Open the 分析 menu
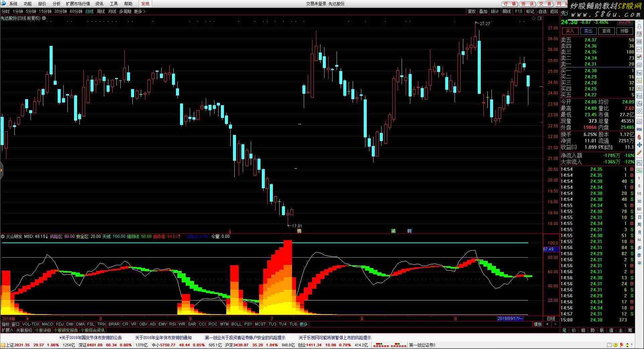The height and width of the screenshot is (349, 644). click(57, 4)
